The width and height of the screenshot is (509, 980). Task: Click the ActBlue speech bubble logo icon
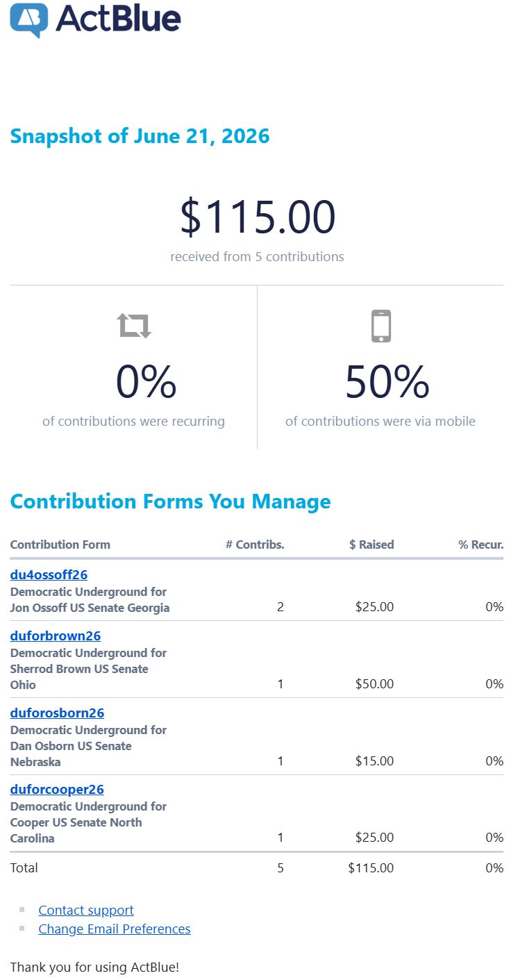[x=29, y=19]
